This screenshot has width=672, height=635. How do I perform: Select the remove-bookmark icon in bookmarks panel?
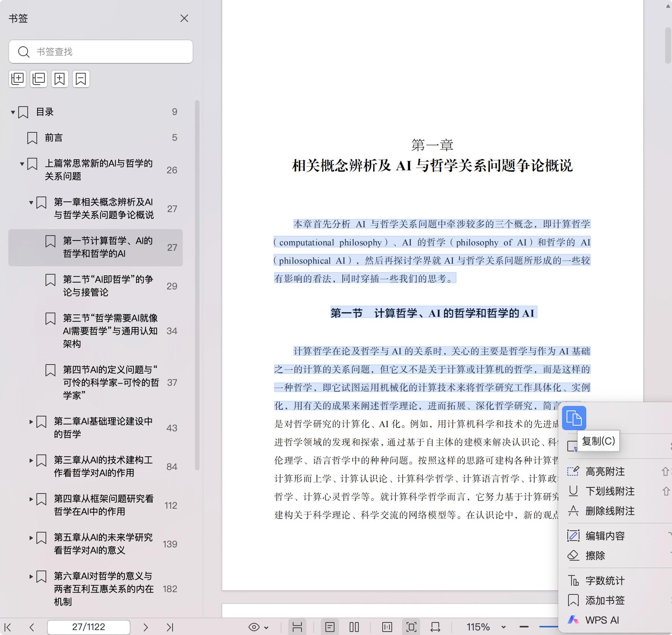point(81,79)
